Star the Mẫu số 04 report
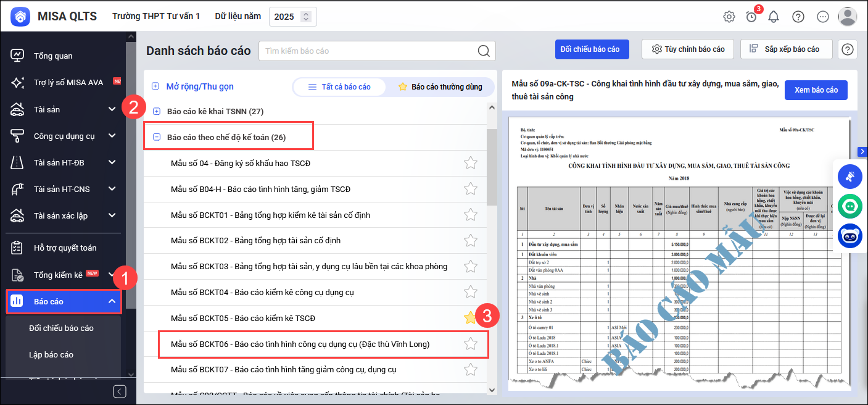The width and height of the screenshot is (868, 405). tap(471, 163)
